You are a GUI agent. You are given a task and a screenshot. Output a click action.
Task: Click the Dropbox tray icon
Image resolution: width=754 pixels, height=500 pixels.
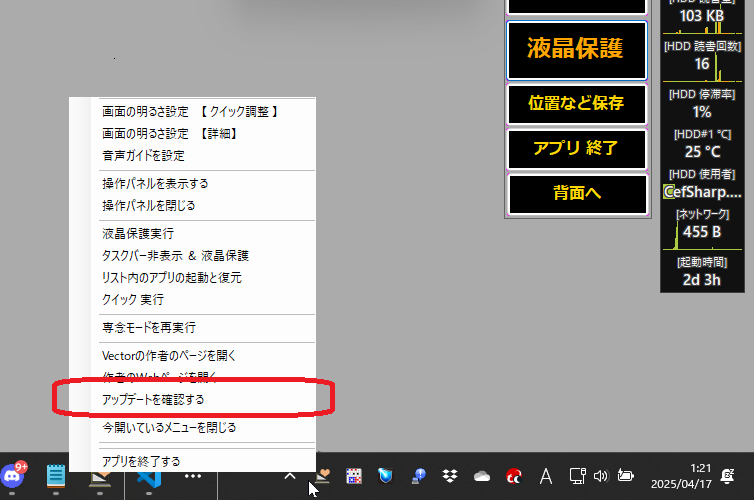450,476
